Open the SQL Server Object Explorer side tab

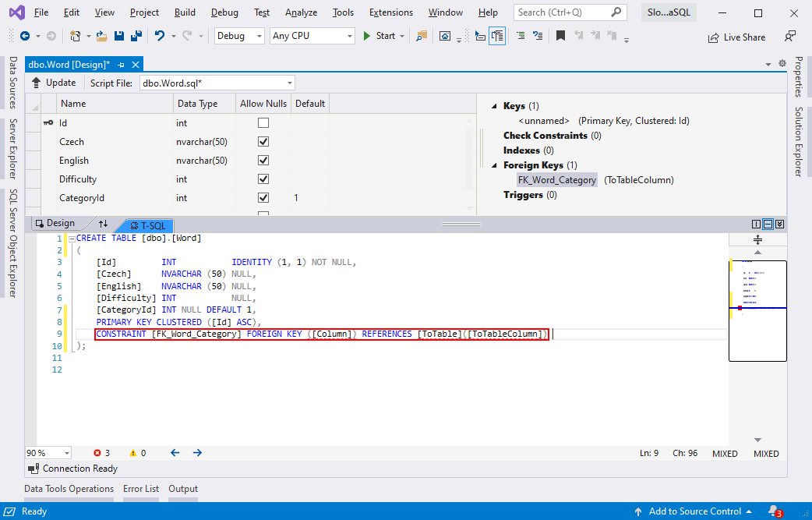coord(13,243)
